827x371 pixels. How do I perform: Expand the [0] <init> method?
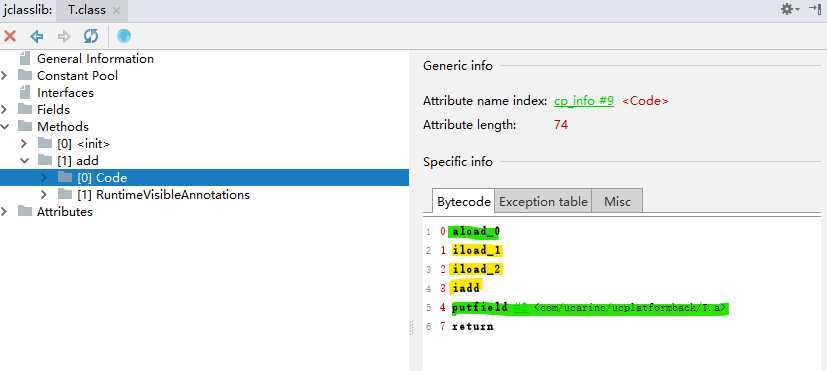pos(24,144)
